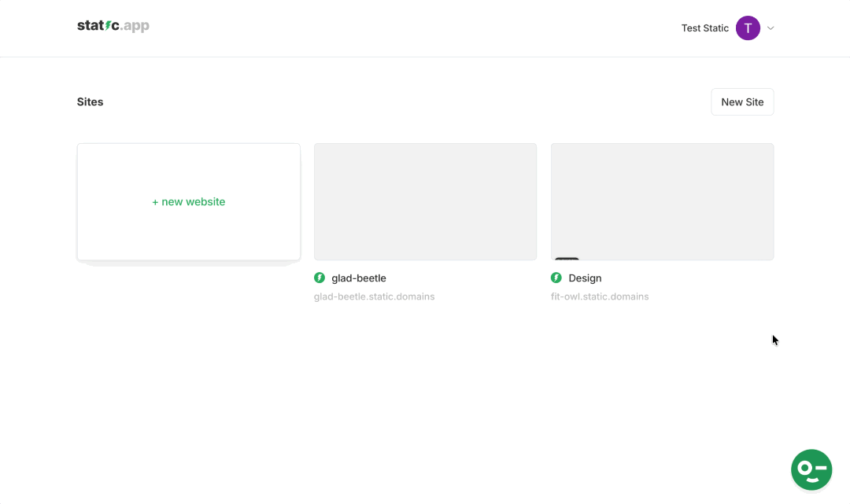Viewport: 850px width, 504px height.
Task: Click the + new website card
Action: click(x=188, y=201)
